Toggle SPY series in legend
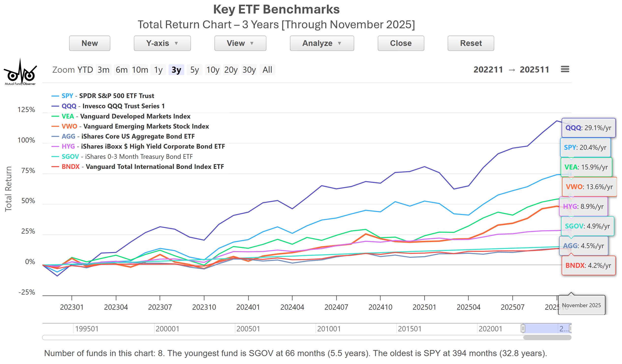Image resolution: width=622 pixels, height=364 pixels. 108,96
